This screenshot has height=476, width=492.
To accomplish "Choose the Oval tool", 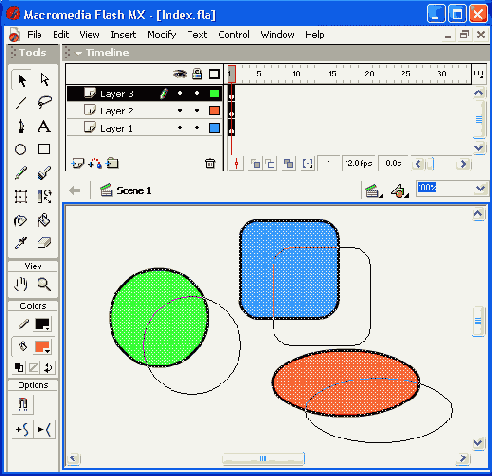I will coord(21,149).
